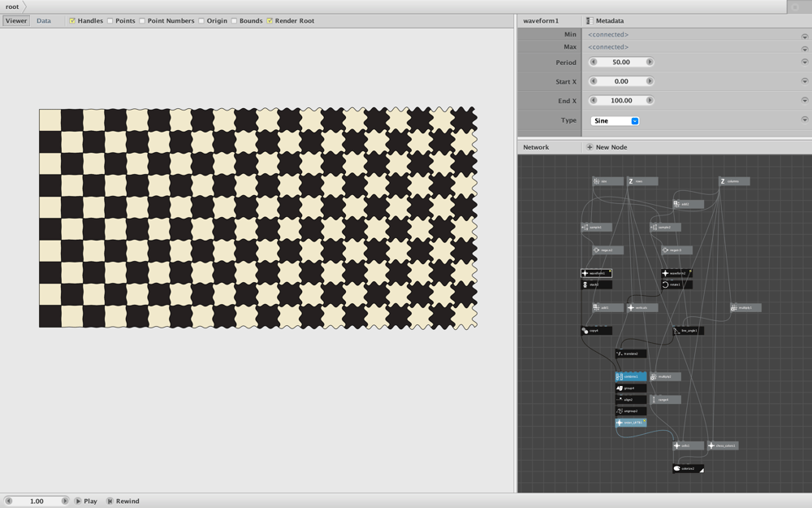The height and width of the screenshot is (508, 812).
Task: Select the size node in the network
Action: (608, 181)
